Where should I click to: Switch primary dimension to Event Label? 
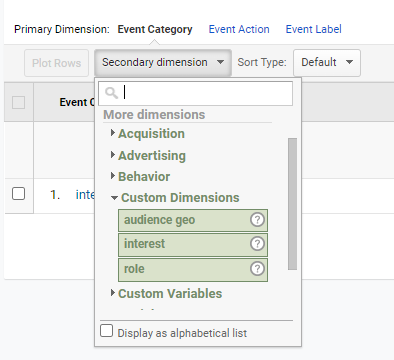coord(313,29)
